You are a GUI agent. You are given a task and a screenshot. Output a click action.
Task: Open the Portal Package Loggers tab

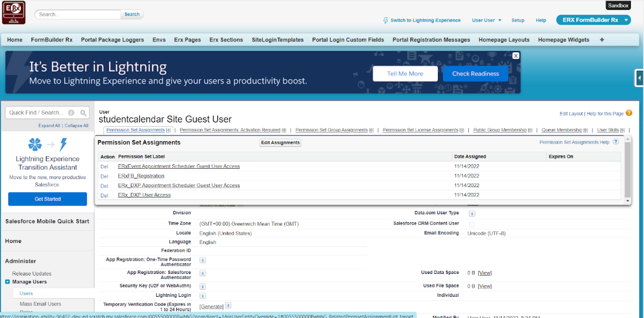click(x=112, y=40)
